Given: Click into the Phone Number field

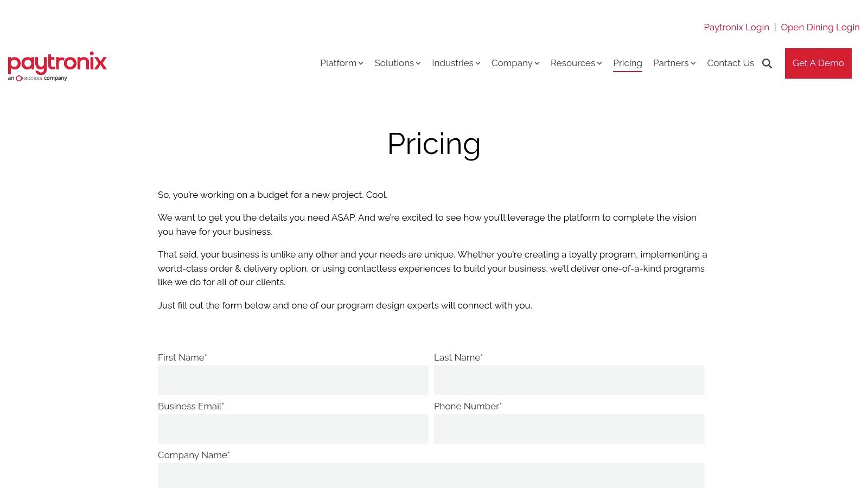Looking at the screenshot, I should pos(569,429).
